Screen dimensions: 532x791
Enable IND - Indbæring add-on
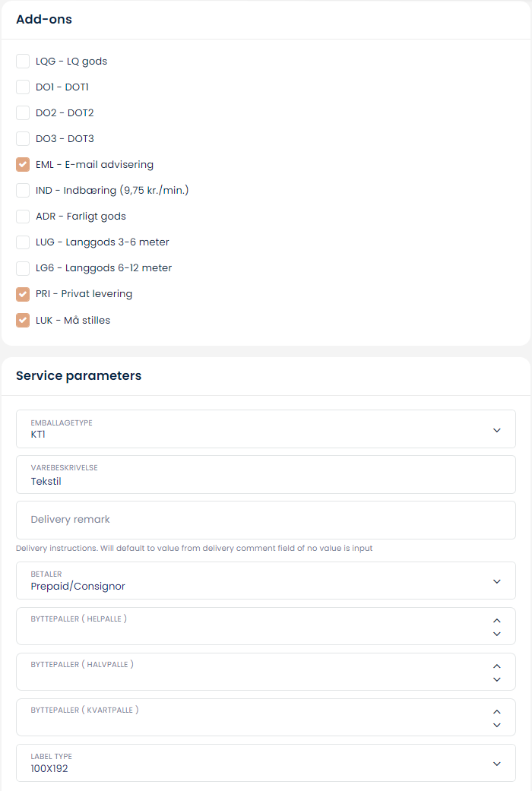click(23, 191)
